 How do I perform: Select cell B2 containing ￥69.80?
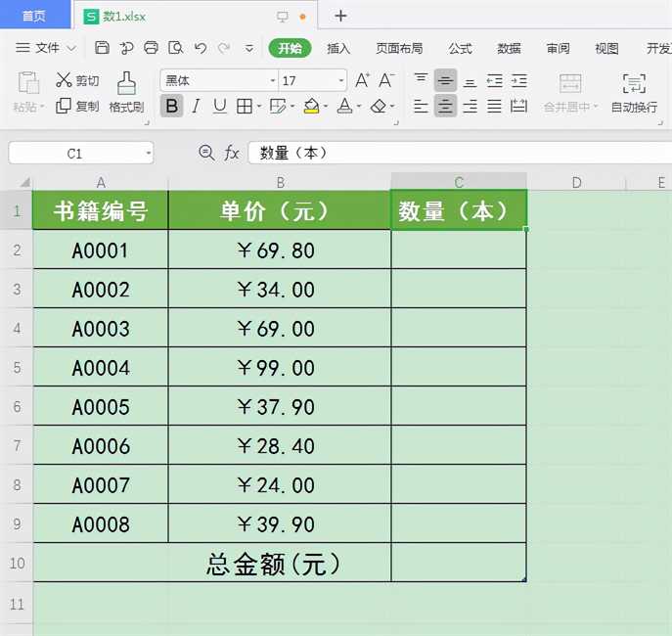tap(280, 250)
